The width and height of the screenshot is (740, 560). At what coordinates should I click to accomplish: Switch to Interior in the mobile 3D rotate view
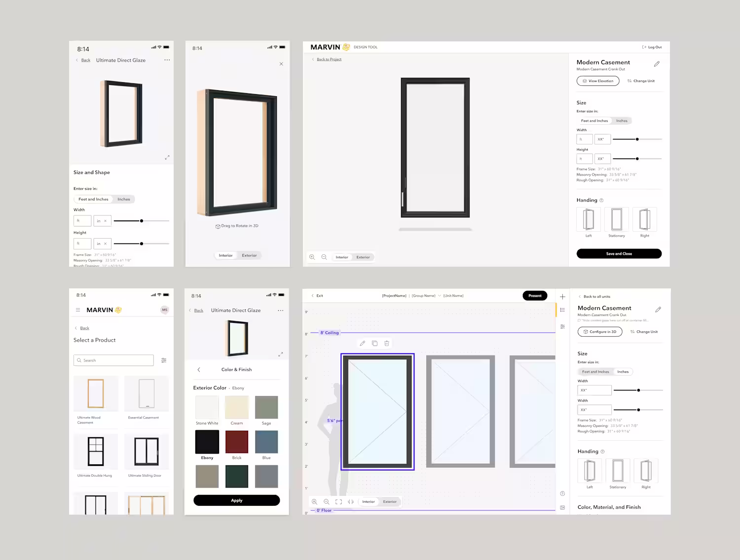click(x=226, y=255)
